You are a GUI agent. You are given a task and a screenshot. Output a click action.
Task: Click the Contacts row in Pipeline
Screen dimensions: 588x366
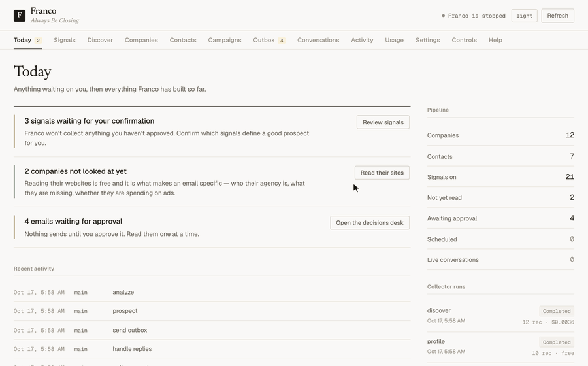(x=500, y=156)
